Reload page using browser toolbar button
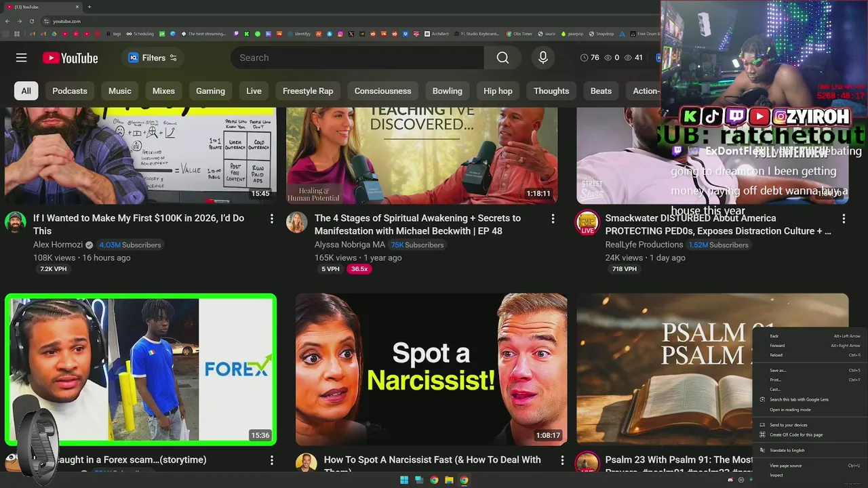Viewport: 868px width, 488px height. (x=31, y=21)
